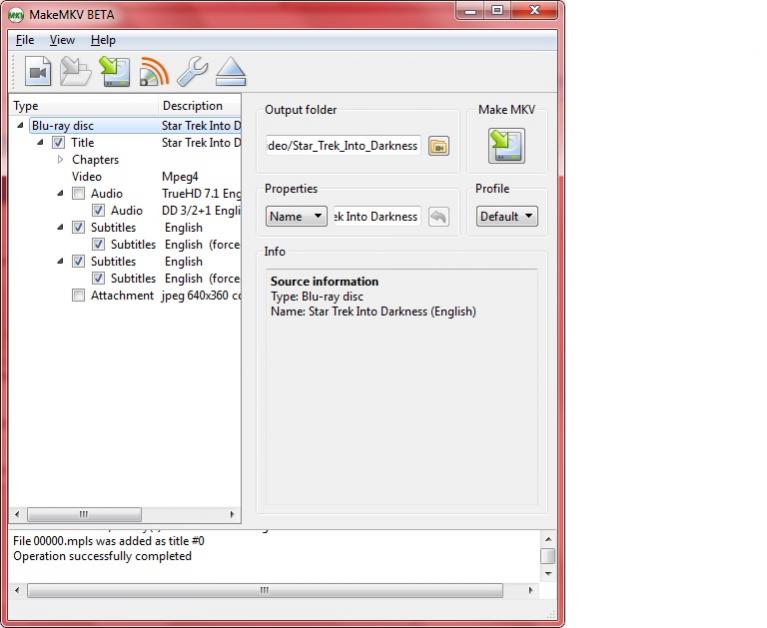This screenshot has width=767, height=628.
Task: Click "File 00000.mpls was added" log line
Action: (x=109, y=541)
